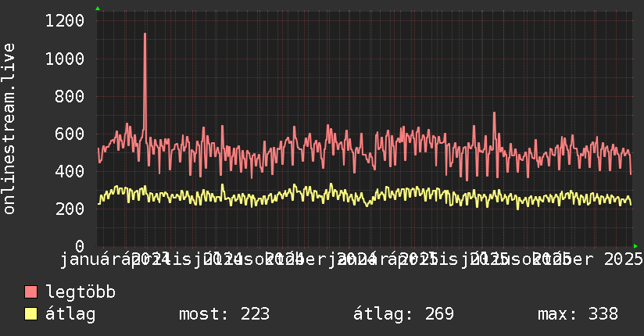Select the 'max: 338' statistic
Viewport: 644px width, 336px height.
coord(578,314)
